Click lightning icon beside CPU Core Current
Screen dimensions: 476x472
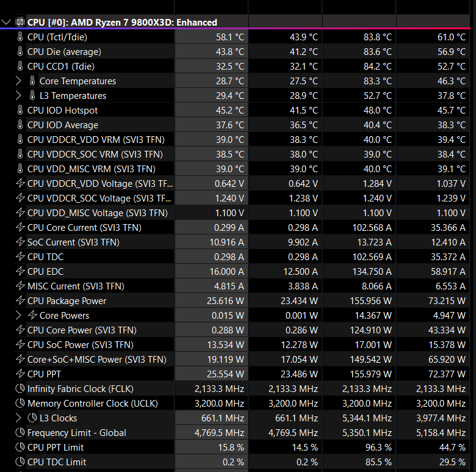tap(20, 227)
